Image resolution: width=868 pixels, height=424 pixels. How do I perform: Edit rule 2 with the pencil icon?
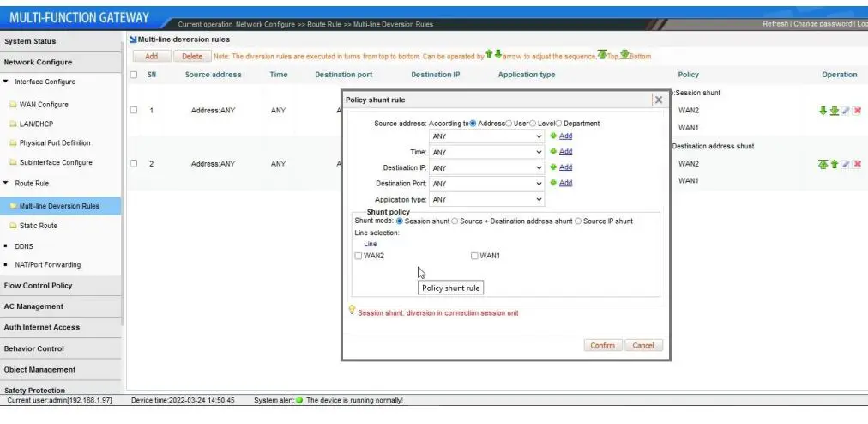click(846, 164)
